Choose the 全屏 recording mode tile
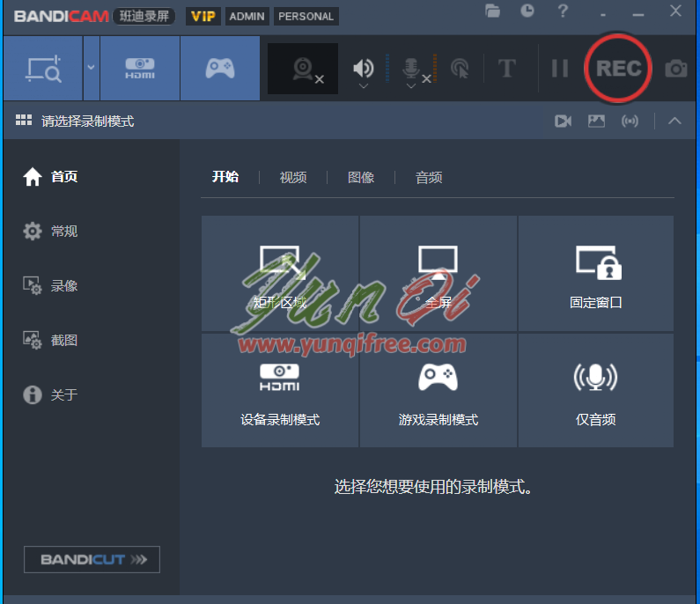 pyautogui.click(x=438, y=274)
